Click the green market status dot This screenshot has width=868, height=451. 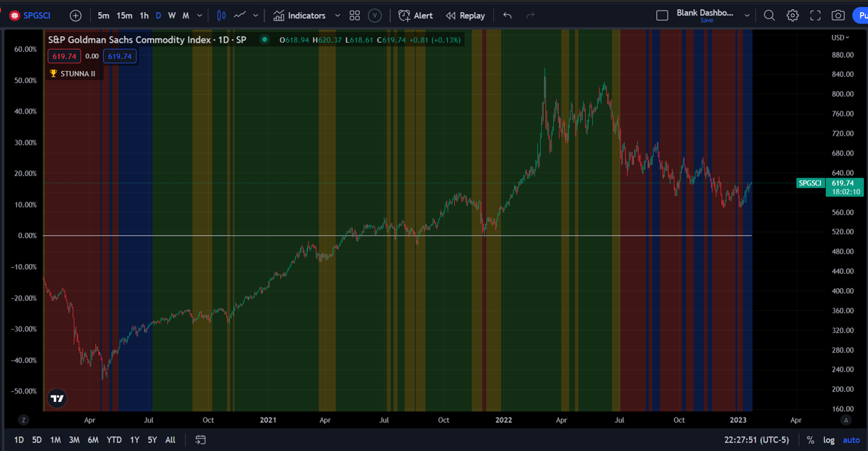coord(264,40)
